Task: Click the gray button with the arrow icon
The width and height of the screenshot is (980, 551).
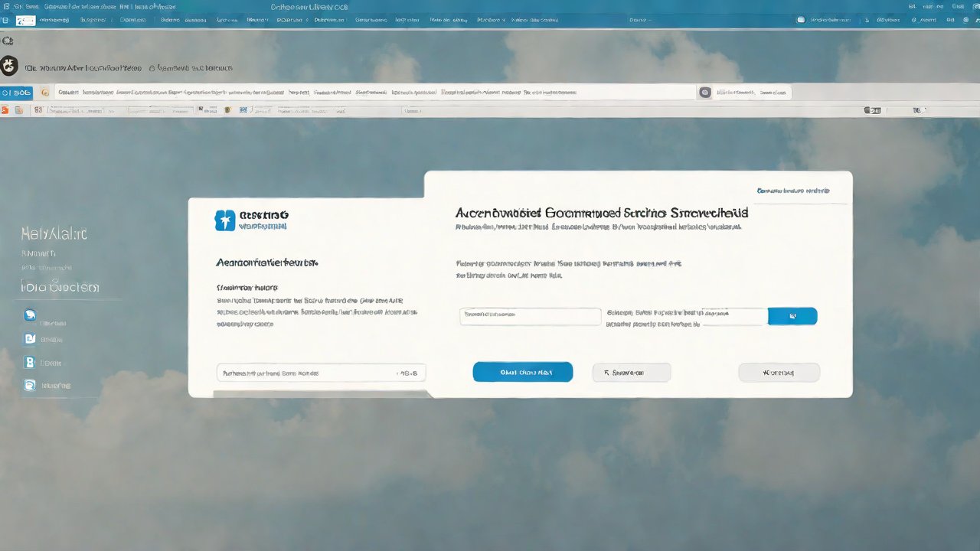Action: point(631,373)
